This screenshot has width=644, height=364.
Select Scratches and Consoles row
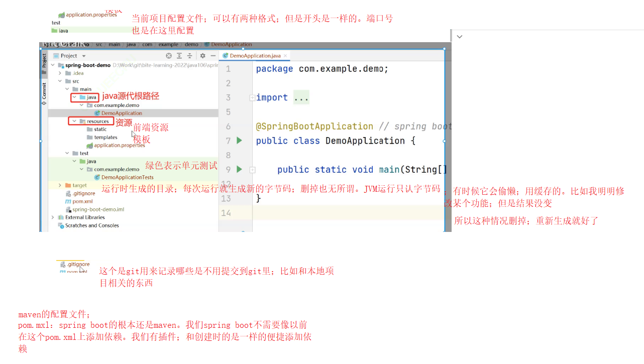point(92,225)
